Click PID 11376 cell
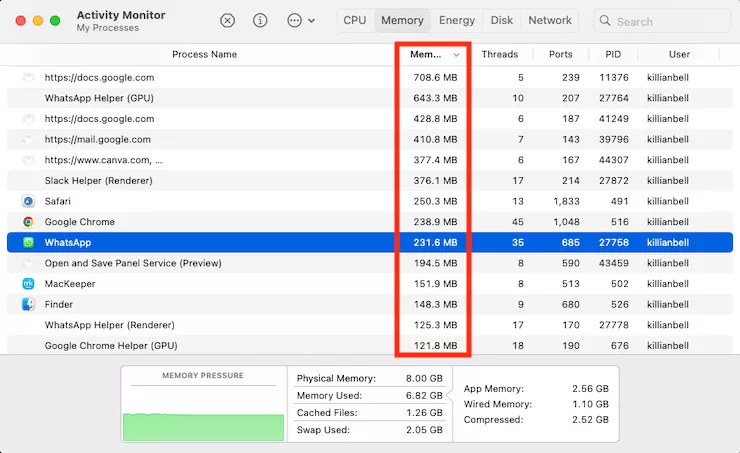This screenshot has height=453, width=740. pyautogui.click(x=614, y=77)
